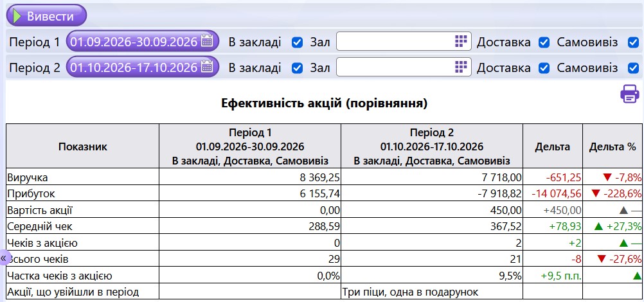This screenshot has width=644, height=302.
Task: Select the Прибуток row label
Action: click(31, 193)
